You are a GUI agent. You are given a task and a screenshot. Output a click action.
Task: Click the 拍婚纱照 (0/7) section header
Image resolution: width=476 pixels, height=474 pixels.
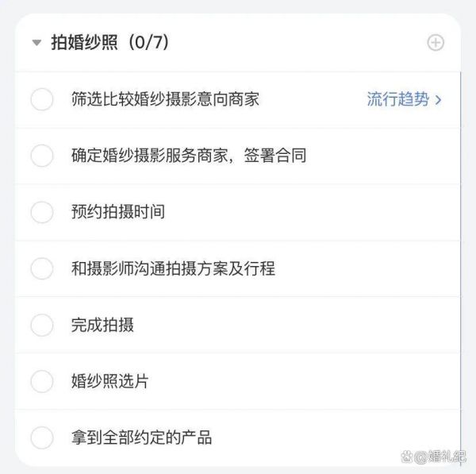pos(110,42)
